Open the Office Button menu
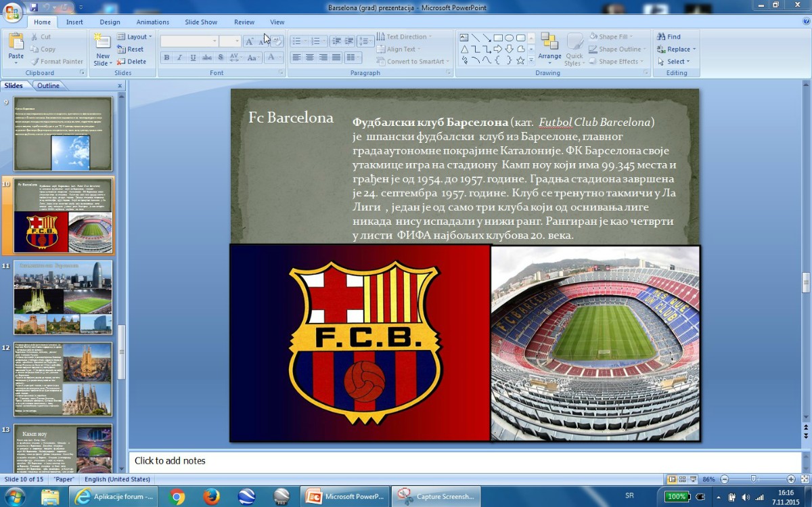Screen dimensions: 812x507 click(12, 13)
